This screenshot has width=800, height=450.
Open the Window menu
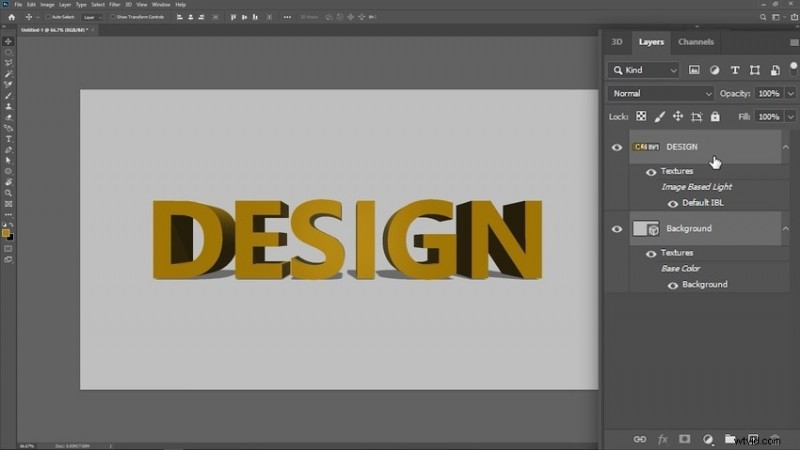[161, 5]
